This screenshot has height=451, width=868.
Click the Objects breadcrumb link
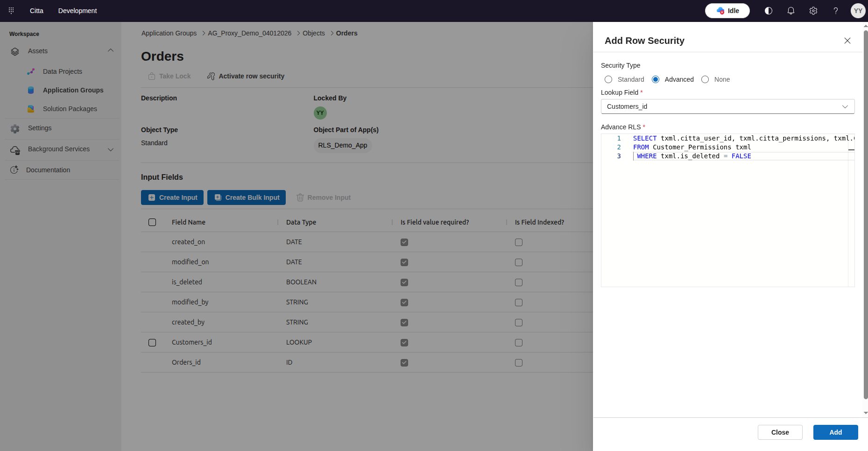[313, 33]
